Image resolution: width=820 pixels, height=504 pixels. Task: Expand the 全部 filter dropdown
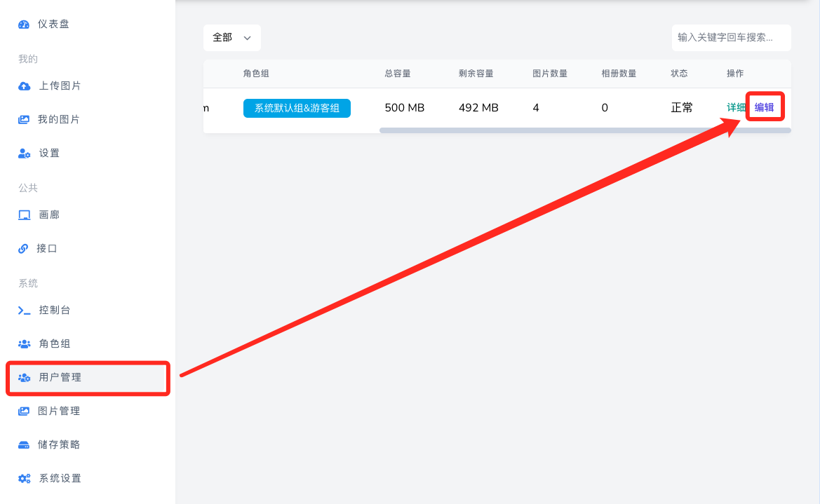point(231,37)
